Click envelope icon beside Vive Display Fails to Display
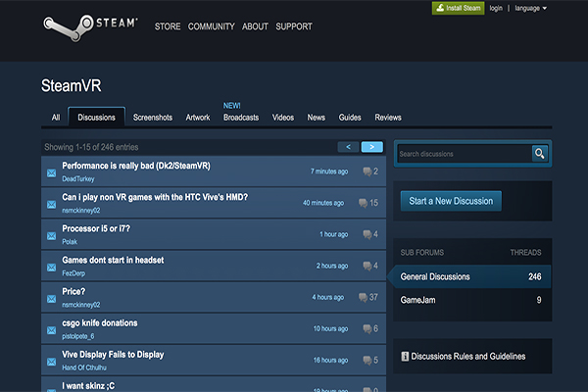Screen dimensions: 588x392 click(x=51, y=362)
